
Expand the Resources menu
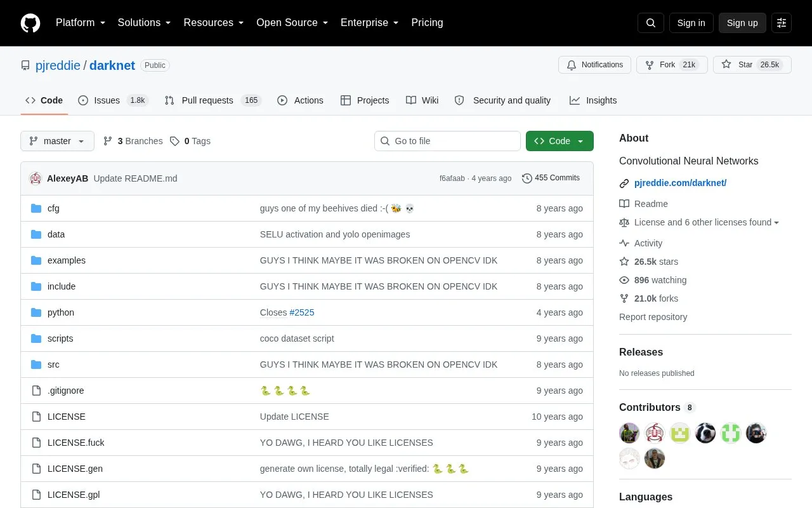pyautogui.click(x=214, y=23)
